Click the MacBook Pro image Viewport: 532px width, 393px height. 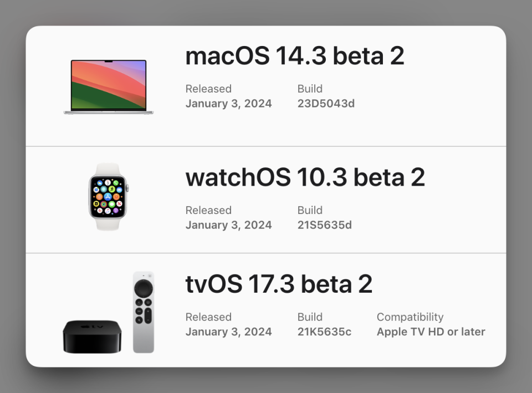tap(109, 87)
